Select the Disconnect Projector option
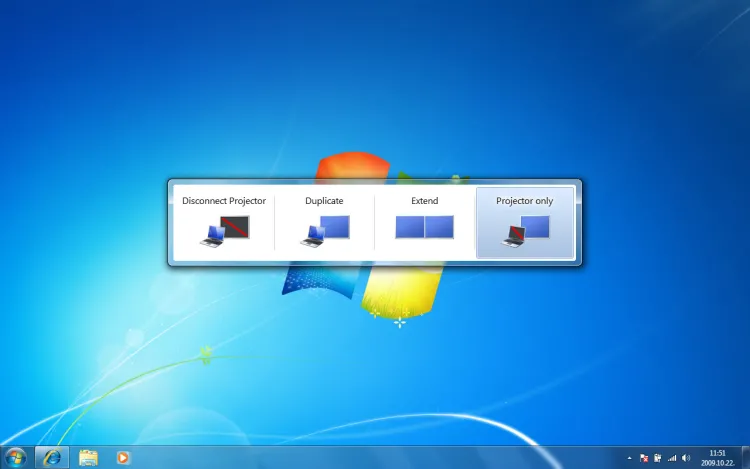Screen dimensions: 750x469 tap(224, 222)
